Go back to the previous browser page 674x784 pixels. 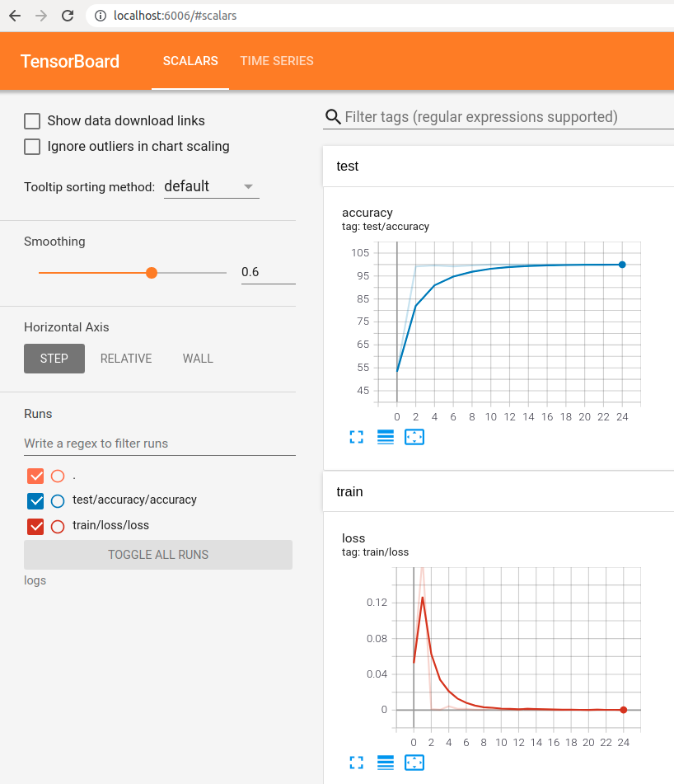15,16
